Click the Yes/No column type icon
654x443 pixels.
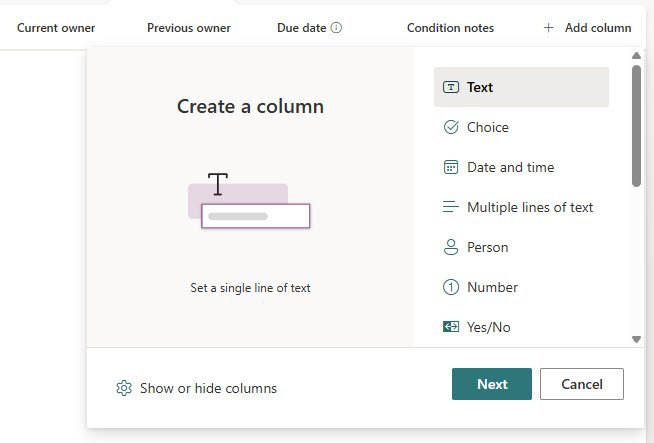click(x=450, y=327)
